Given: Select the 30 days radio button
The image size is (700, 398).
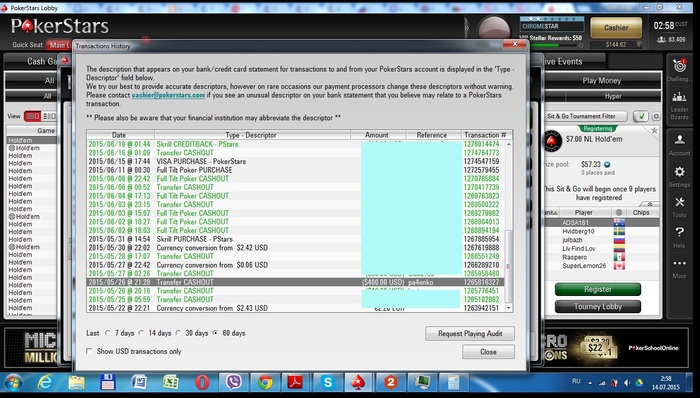Looking at the screenshot, I should click(178, 333).
